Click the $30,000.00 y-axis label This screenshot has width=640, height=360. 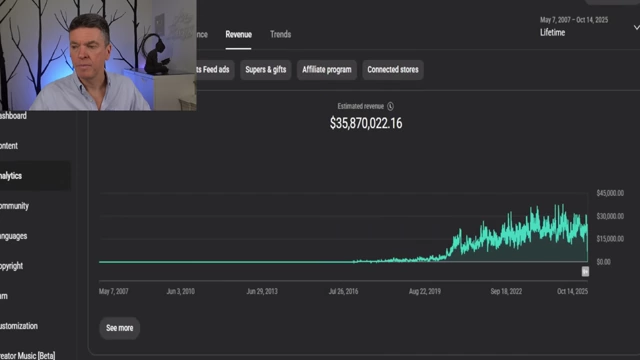(x=610, y=216)
